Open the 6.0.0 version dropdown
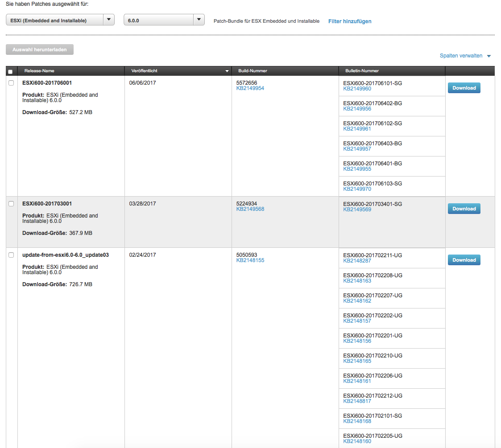The height and width of the screenshot is (448, 501). click(199, 20)
